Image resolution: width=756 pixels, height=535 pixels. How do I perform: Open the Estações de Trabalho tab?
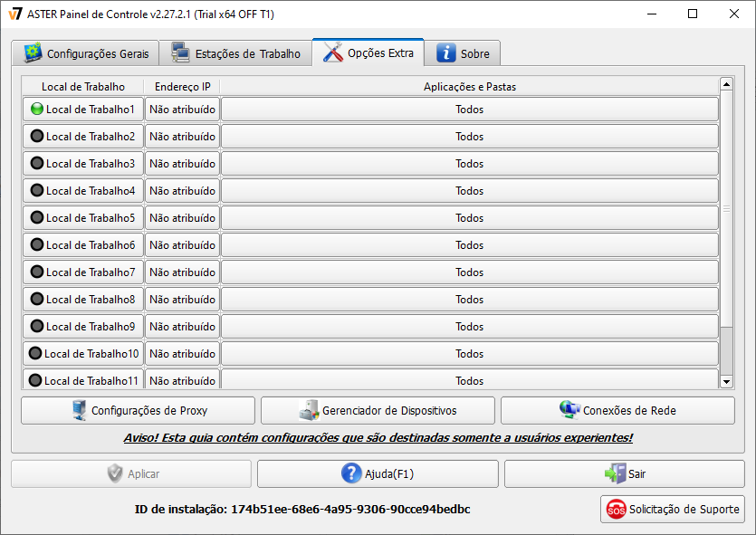tap(235, 53)
